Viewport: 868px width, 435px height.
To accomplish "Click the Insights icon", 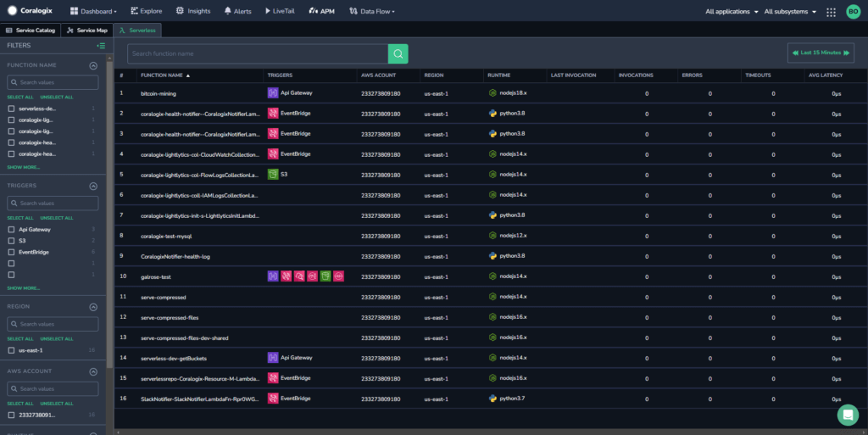I will (180, 10).
